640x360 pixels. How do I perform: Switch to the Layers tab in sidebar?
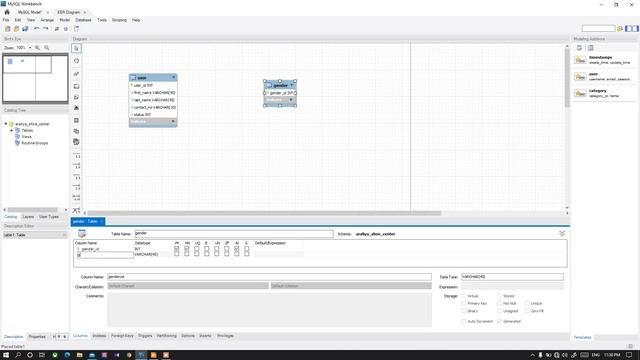point(28,217)
